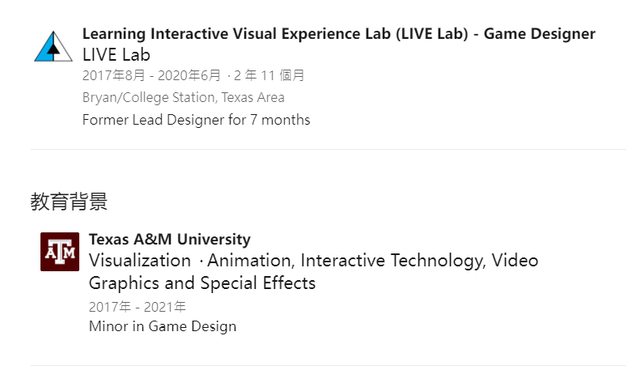
Task: Click the divider line below education entry
Action: (328, 366)
